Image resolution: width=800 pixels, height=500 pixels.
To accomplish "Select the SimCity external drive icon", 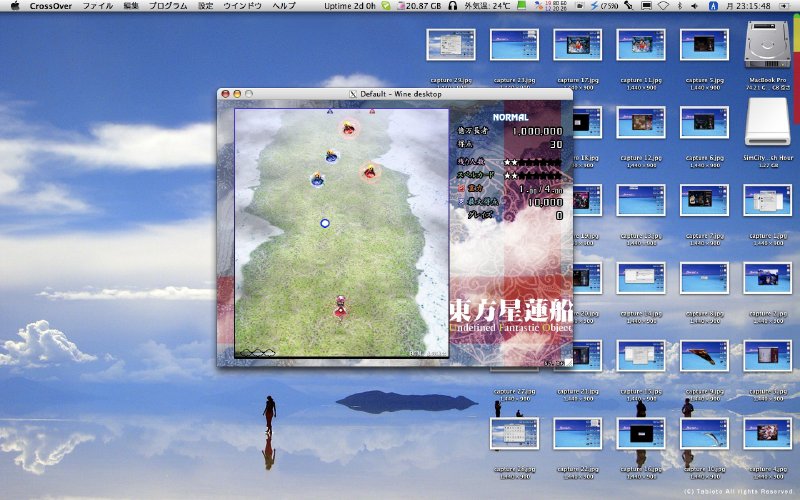I will click(767, 122).
